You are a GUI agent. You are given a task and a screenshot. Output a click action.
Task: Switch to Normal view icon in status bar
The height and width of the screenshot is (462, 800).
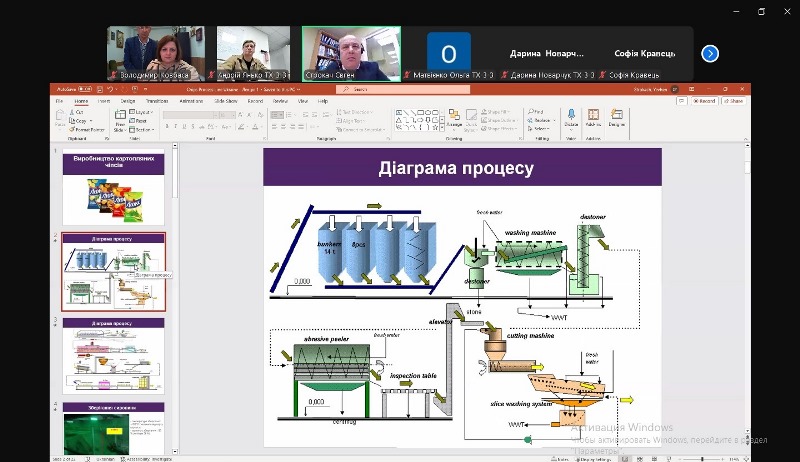click(x=625, y=458)
